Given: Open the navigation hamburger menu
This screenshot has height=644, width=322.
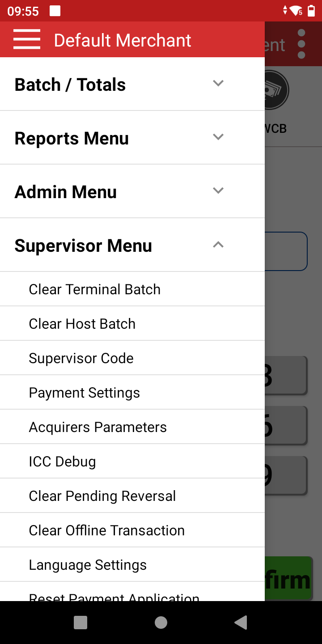Looking at the screenshot, I should (x=26, y=39).
